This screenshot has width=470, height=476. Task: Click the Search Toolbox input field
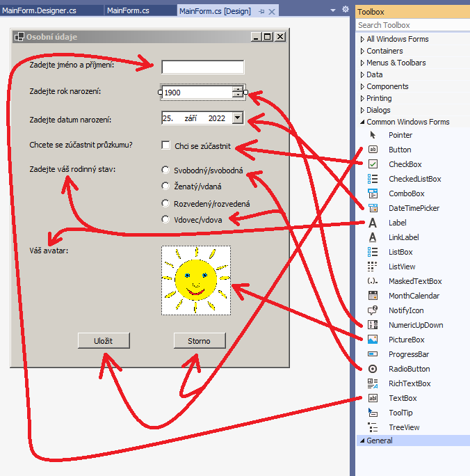410,25
